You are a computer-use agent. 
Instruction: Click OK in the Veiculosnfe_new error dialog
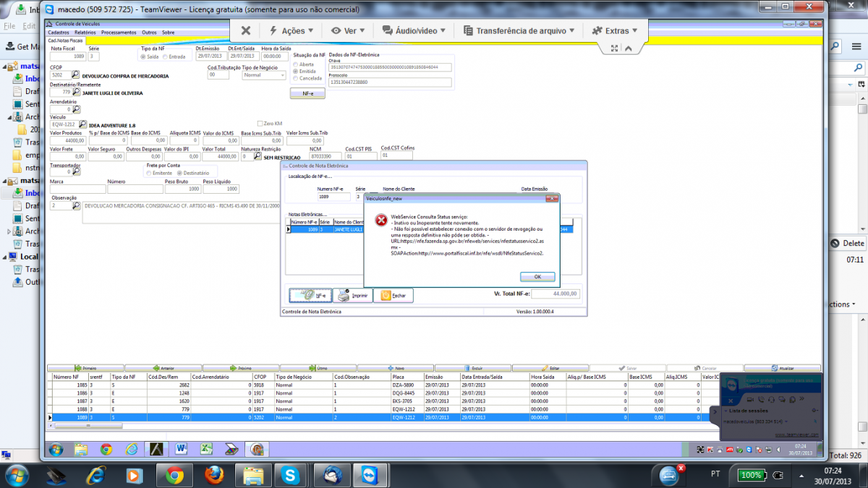coord(537,277)
